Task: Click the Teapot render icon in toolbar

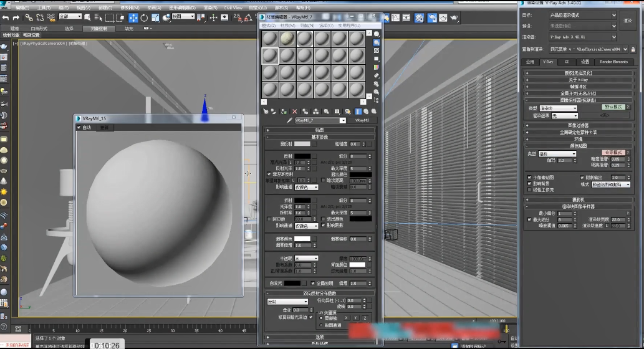Action: tap(454, 17)
